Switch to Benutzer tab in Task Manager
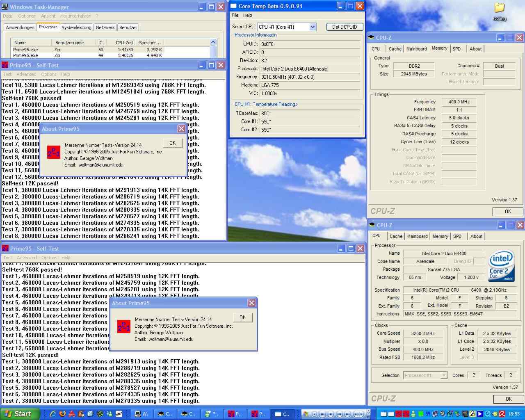The width and height of the screenshot is (525, 420). 128,27
